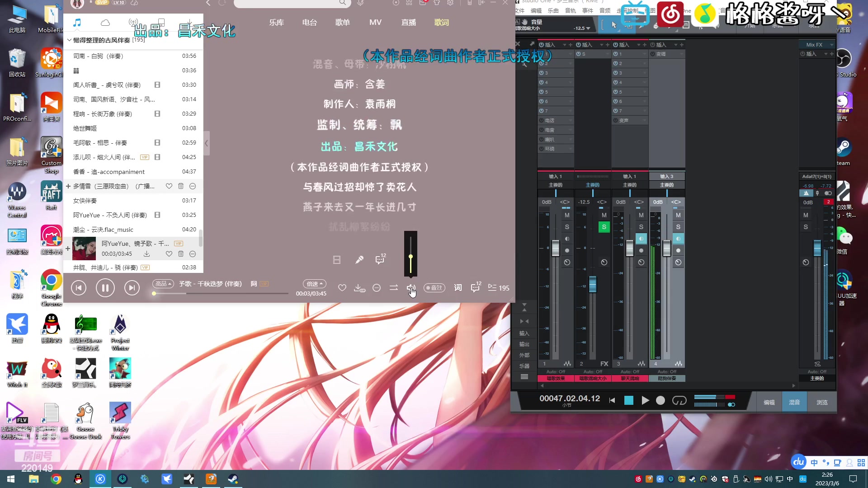Open the 编辑 view button in Studio One
Screen dimensions: 868x488
click(x=769, y=402)
